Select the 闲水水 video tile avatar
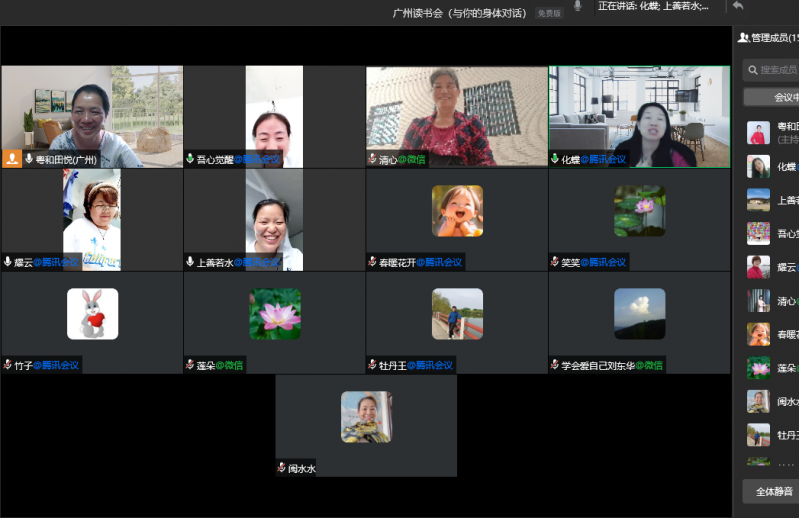The width and height of the screenshot is (799, 518). coord(366,416)
